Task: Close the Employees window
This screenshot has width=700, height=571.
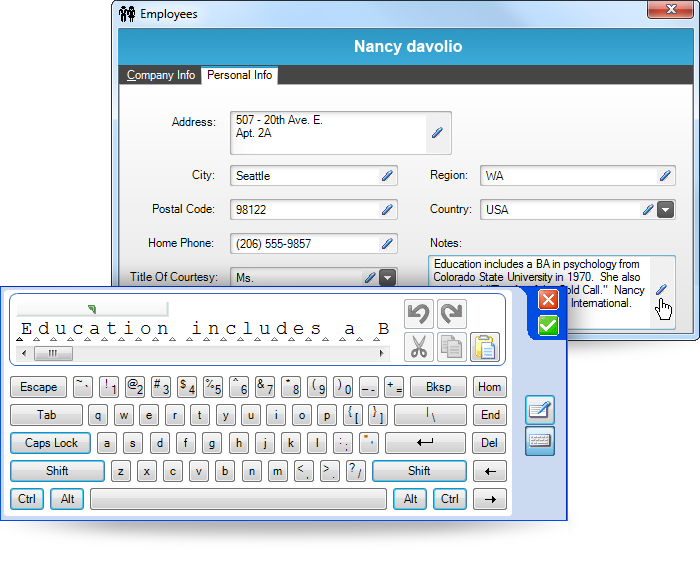Action: pyautogui.click(x=671, y=9)
